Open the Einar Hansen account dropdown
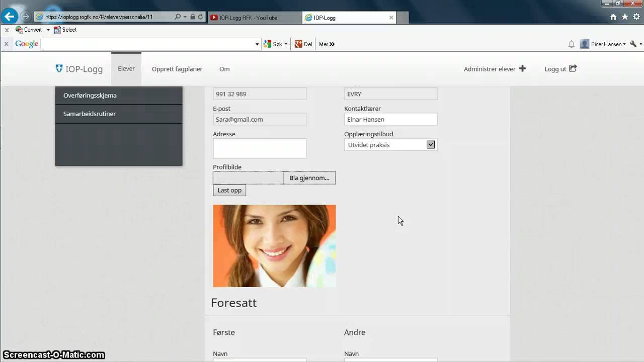 (624, 44)
